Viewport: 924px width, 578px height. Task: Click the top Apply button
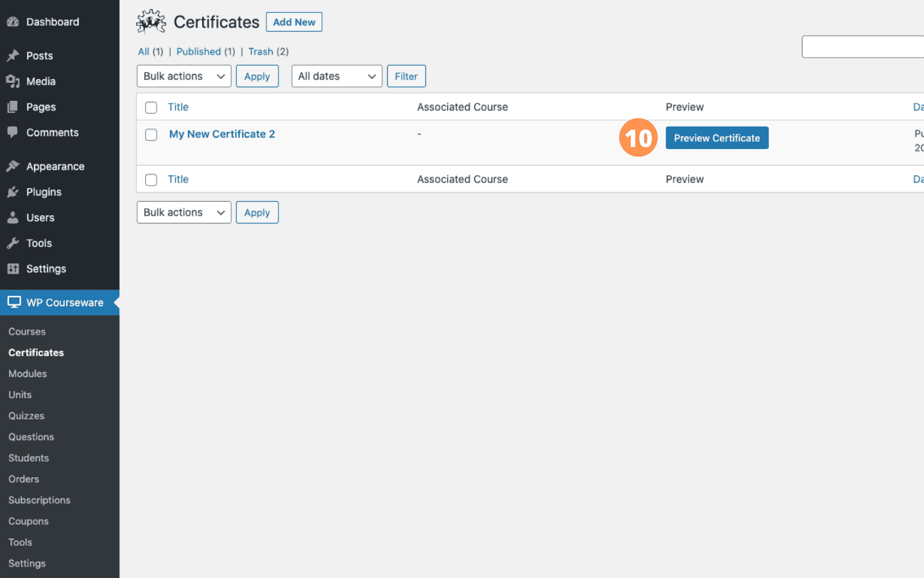(257, 76)
